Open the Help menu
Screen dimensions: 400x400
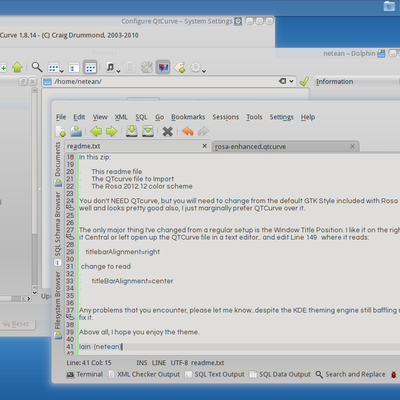click(x=308, y=117)
